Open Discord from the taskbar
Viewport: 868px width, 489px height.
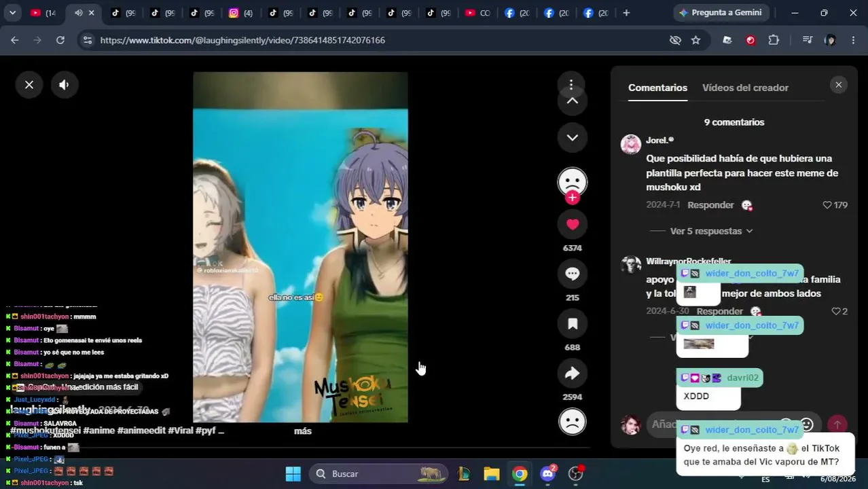[x=548, y=474]
